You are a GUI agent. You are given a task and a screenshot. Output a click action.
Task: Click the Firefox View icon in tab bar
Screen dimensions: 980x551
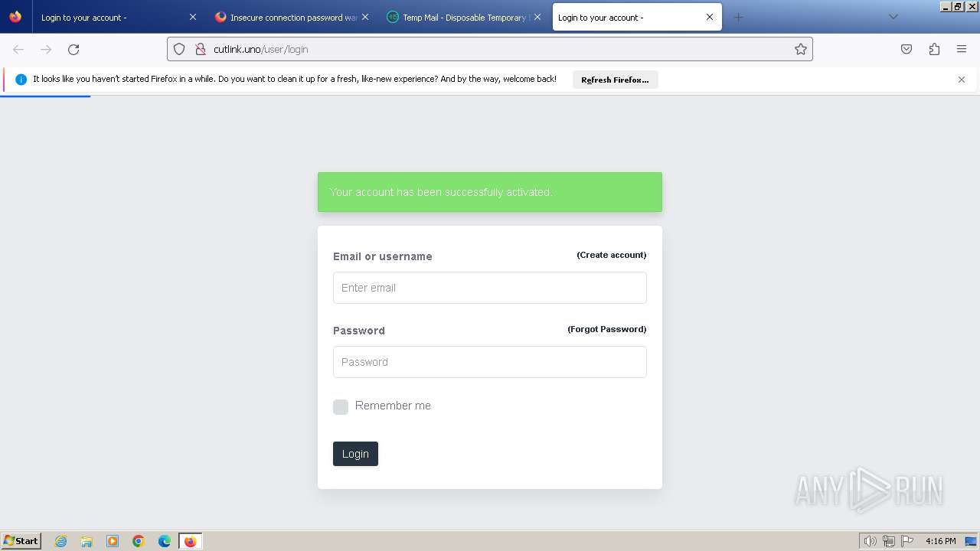(x=15, y=17)
